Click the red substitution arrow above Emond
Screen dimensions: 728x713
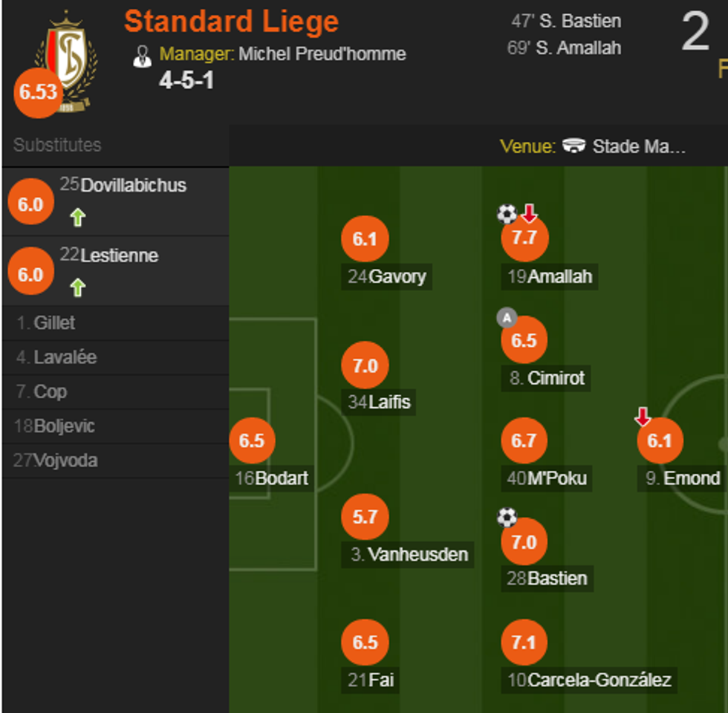[643, 417]
